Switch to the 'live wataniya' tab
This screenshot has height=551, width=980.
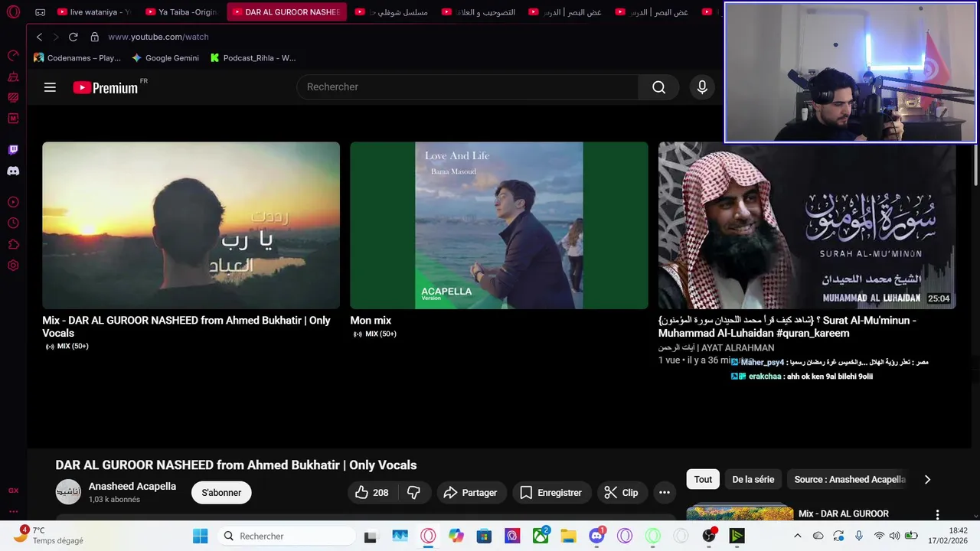pyautogui.click(x=93, y=12)
